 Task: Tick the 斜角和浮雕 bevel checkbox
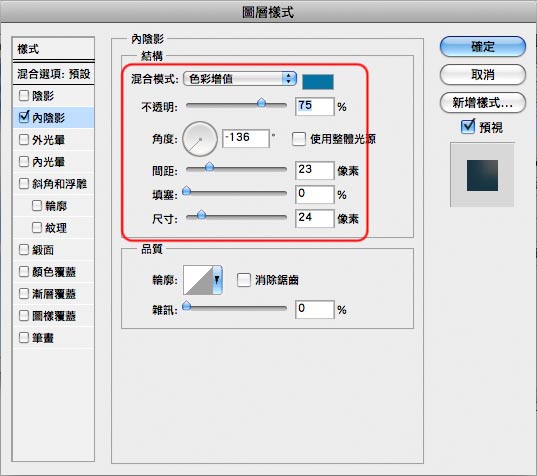pyautogui.click(x=24, y=183)
